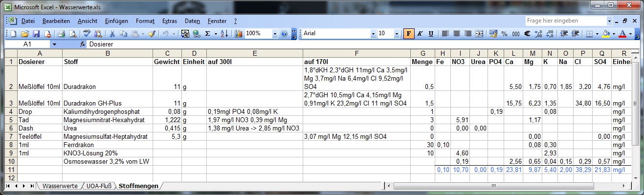Click the Merge and Center icon
644x195 pixels.
[479, 34]
